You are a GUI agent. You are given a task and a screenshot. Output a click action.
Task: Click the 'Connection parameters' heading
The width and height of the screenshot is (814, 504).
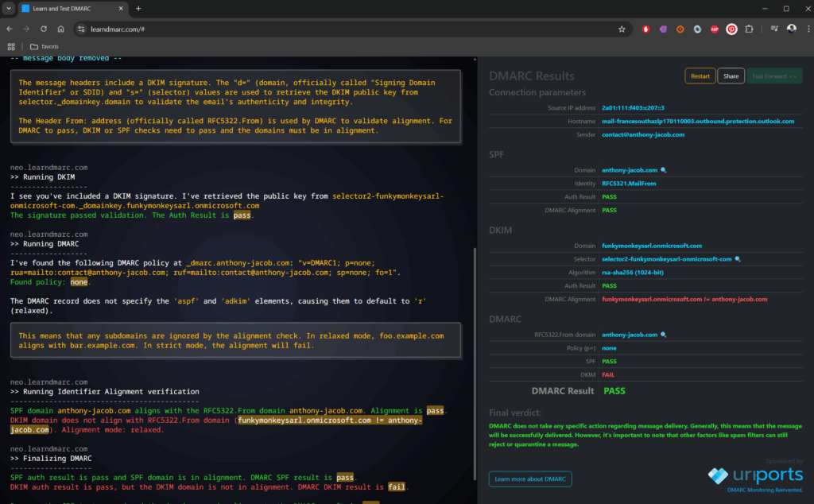(x=537, y=92)
